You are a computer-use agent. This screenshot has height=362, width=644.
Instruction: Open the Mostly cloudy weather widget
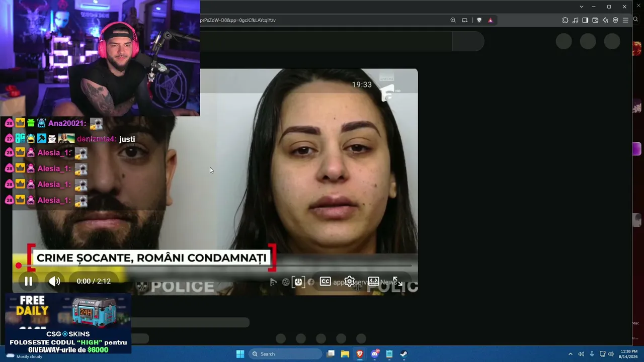[24, 356]
